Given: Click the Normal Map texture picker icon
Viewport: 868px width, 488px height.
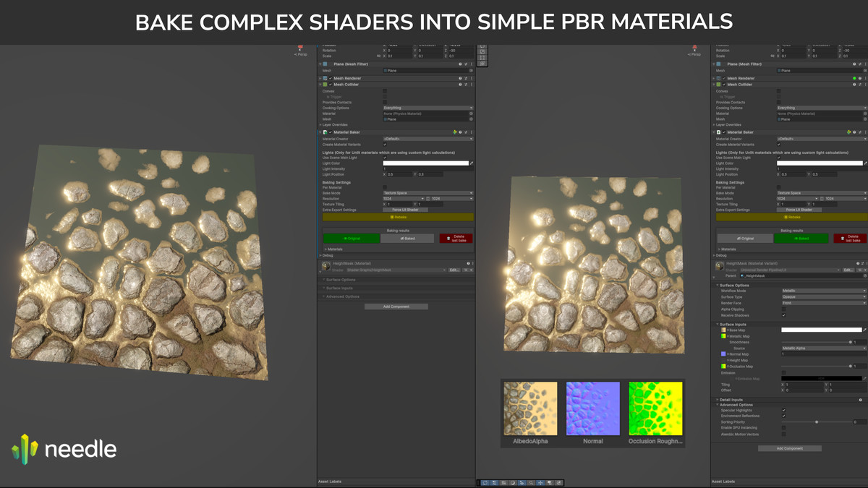Looking at the screenshot, I should click(x=723, y=354).
